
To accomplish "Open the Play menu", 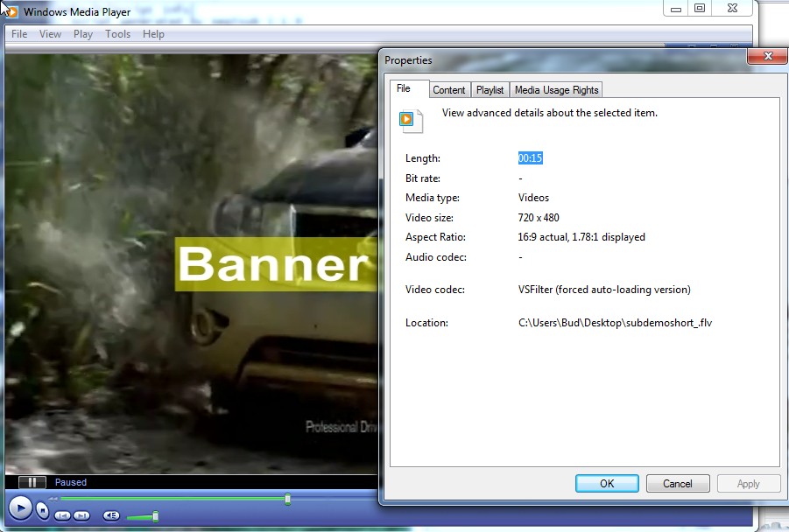I will pos(83,34).
